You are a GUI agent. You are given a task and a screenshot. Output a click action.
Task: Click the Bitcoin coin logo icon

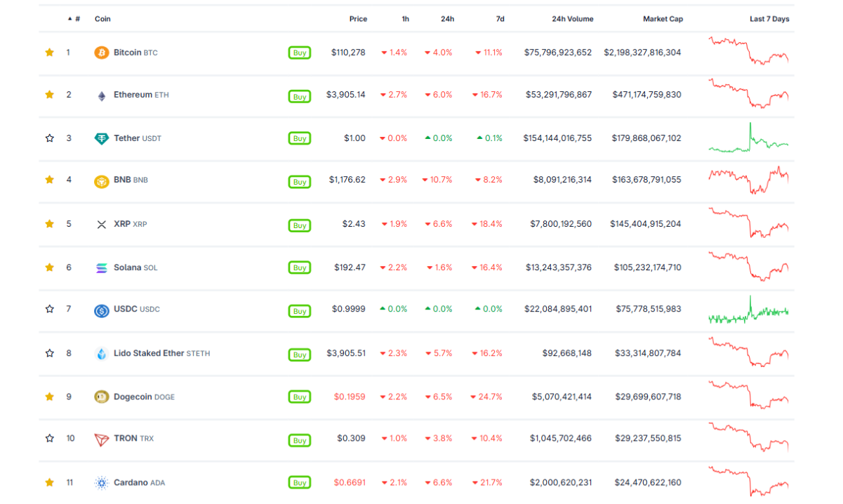pos(102,53)
